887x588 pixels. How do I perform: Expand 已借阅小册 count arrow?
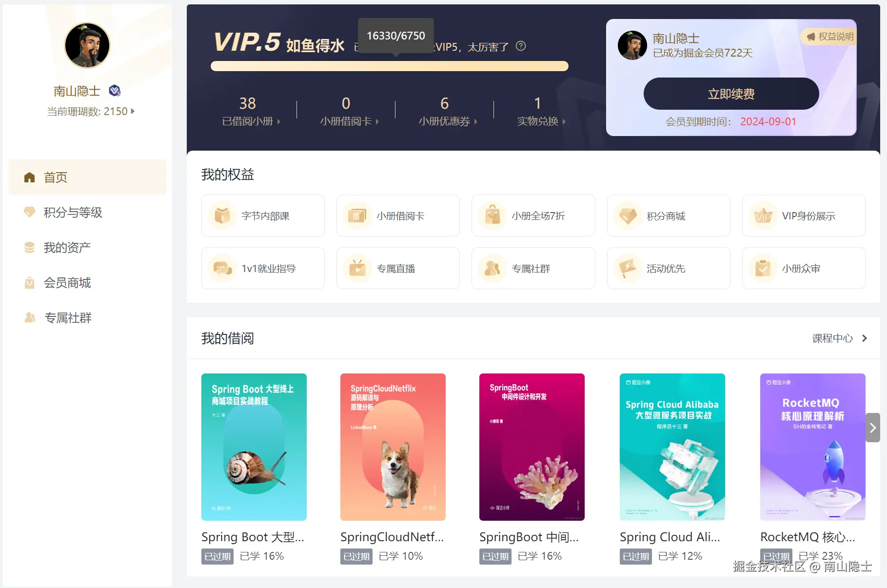click(x=279, y=121)
